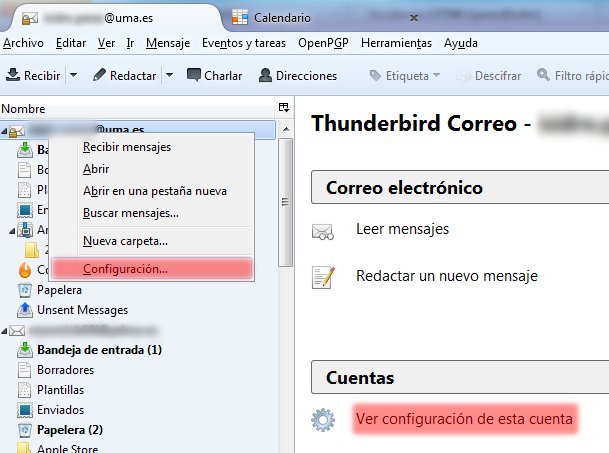Viewport: 609px width, 453px height.
Task: Select Papelera in first account
Action: (59, 290)
